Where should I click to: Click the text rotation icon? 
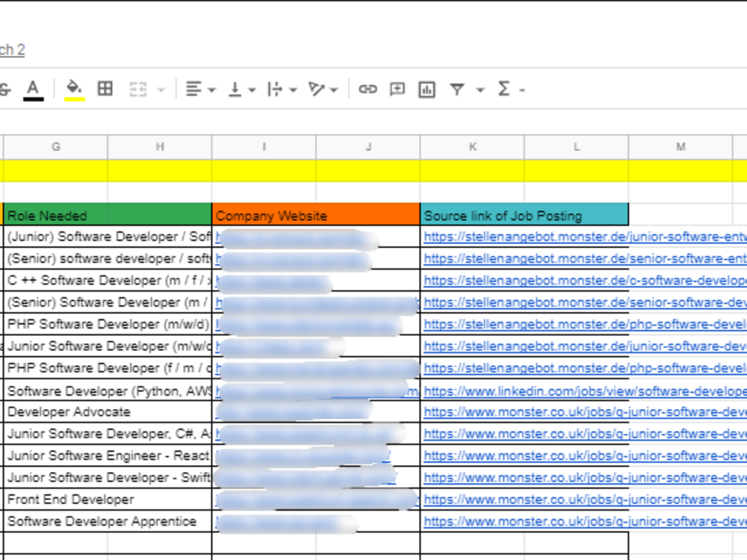pos(316,88)
